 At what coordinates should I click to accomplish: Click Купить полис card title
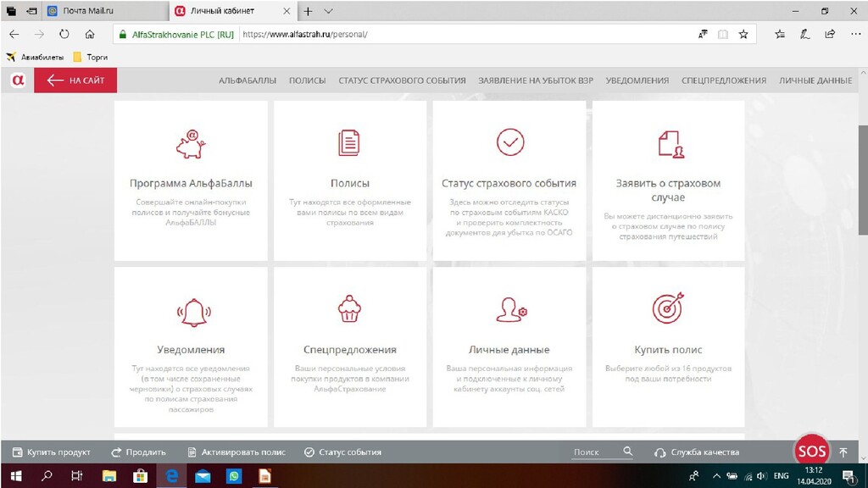point(668,350)
